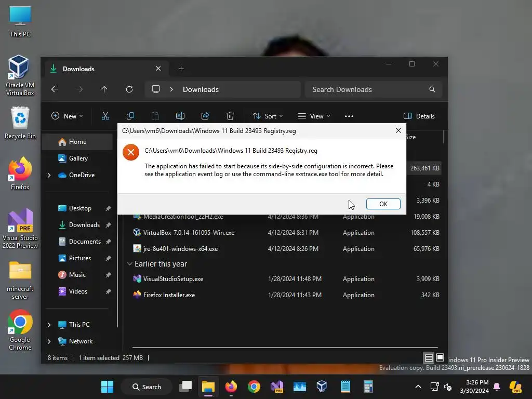Open VirtualBox from the taskbar

pyautogui.click(x=322, y=387)
